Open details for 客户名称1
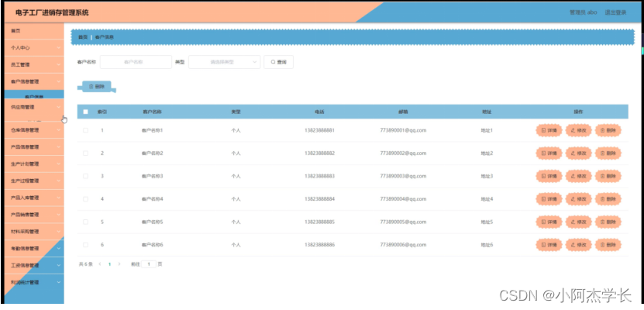The width and height of the screenshot is (644, 310). (549, 130)
